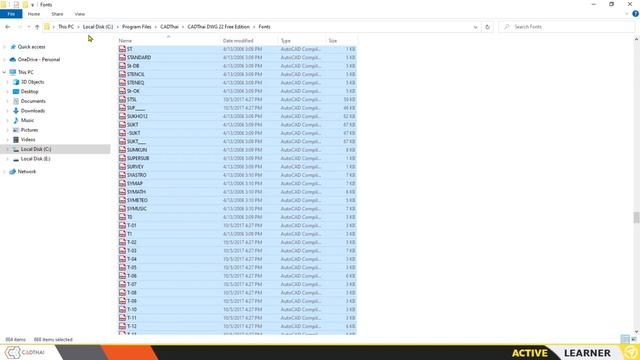Go back to previous folder
The height and width of the screenshot is (360, 640).
8,27
